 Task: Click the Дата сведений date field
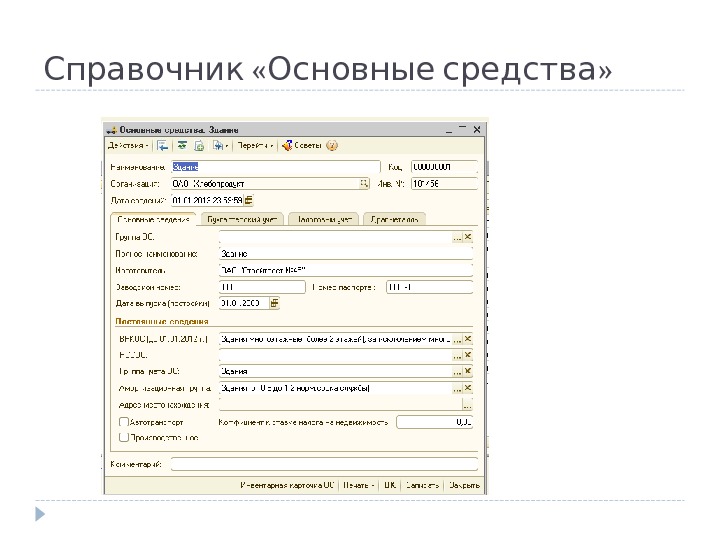click(x=207, y=200)
